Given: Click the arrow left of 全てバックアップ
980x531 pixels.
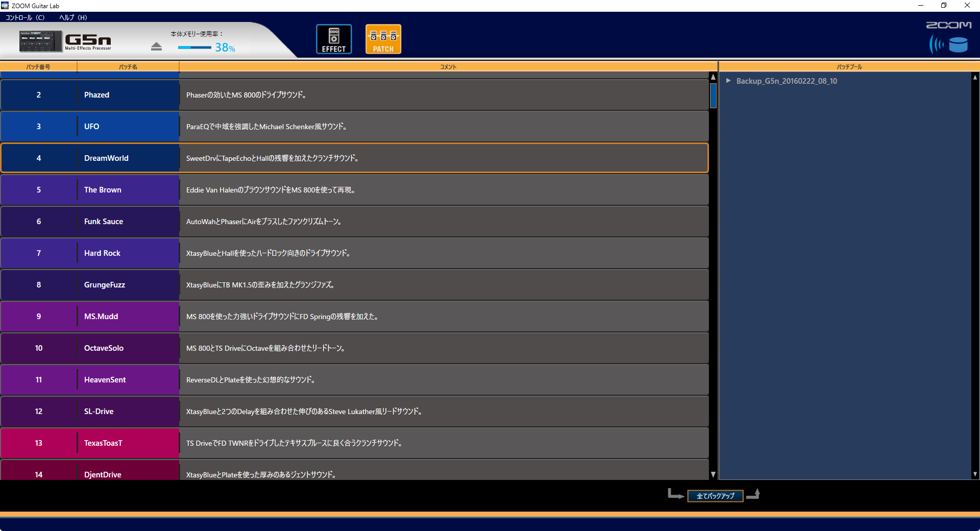Looking at the screenshot, I should pyautogui.click(x=675, y=494).
